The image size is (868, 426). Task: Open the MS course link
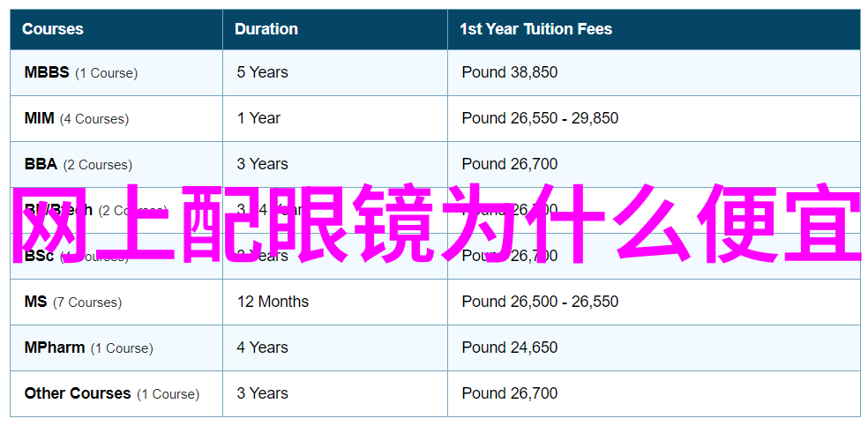click(36, 302)
